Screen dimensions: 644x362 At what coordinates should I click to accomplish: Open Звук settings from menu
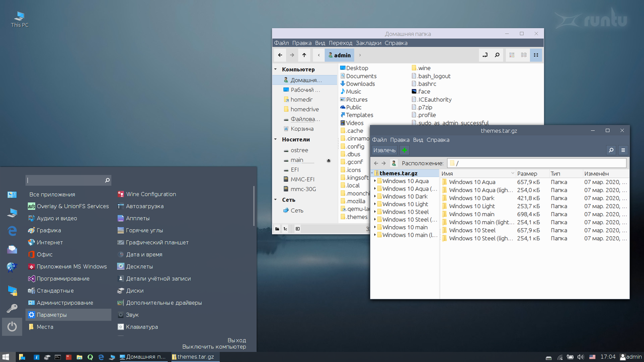pos(128,315)
